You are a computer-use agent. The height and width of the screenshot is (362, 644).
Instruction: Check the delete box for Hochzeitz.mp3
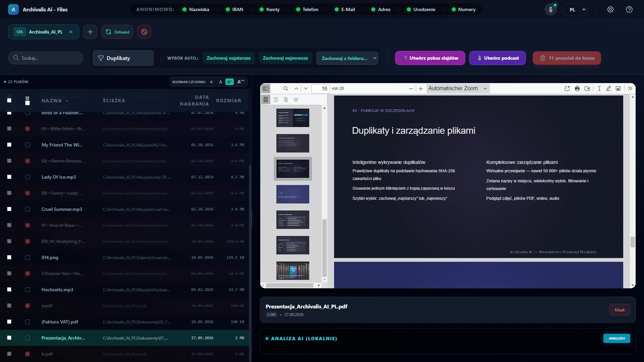pos(28,290)
